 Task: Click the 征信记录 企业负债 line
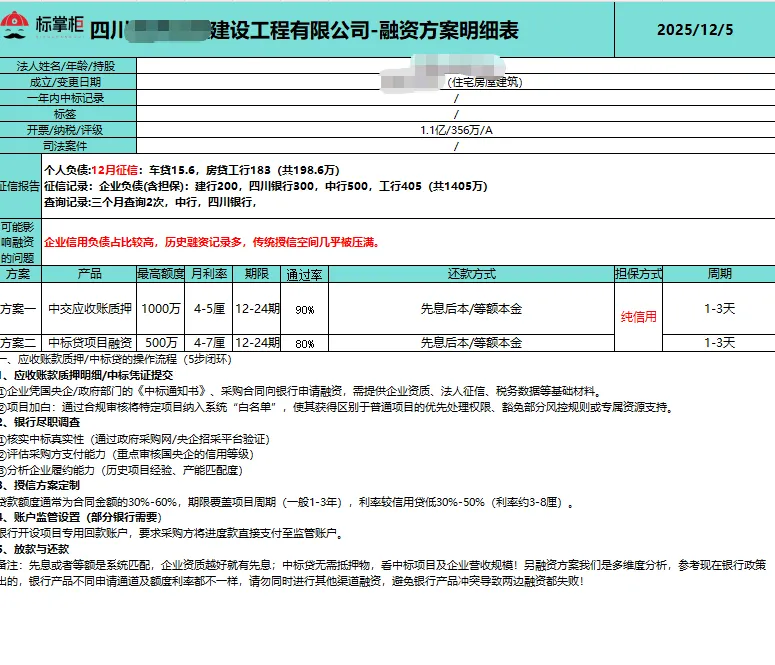266,186
